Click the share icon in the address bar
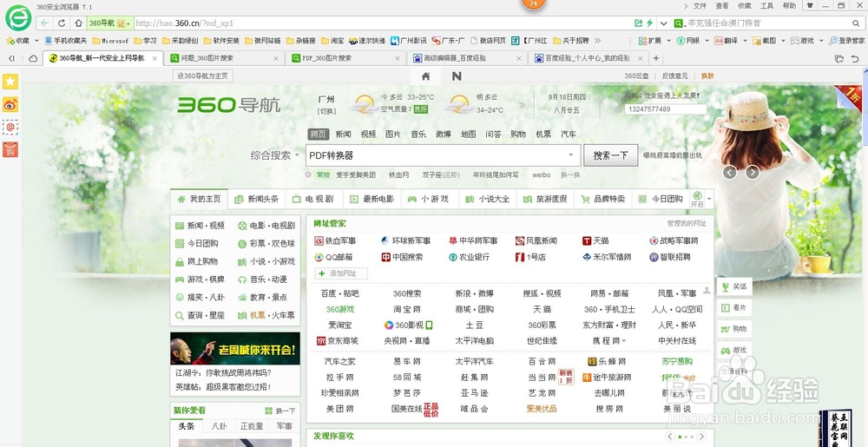 [x=638, y=23]
